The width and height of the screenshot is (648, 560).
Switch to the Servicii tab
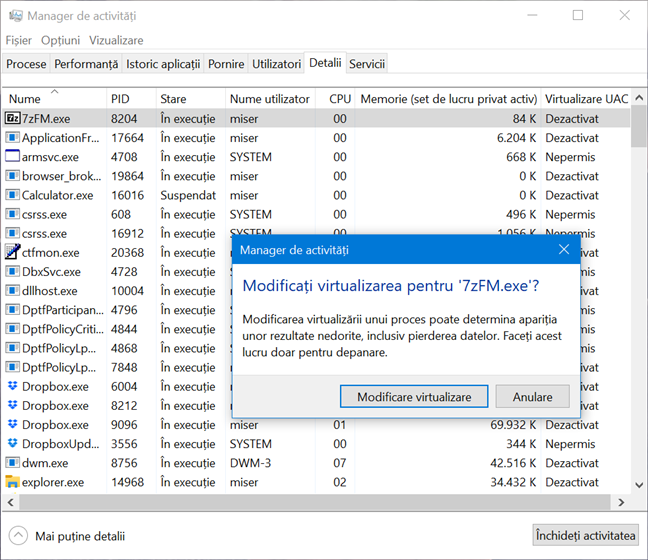[367, 64]
